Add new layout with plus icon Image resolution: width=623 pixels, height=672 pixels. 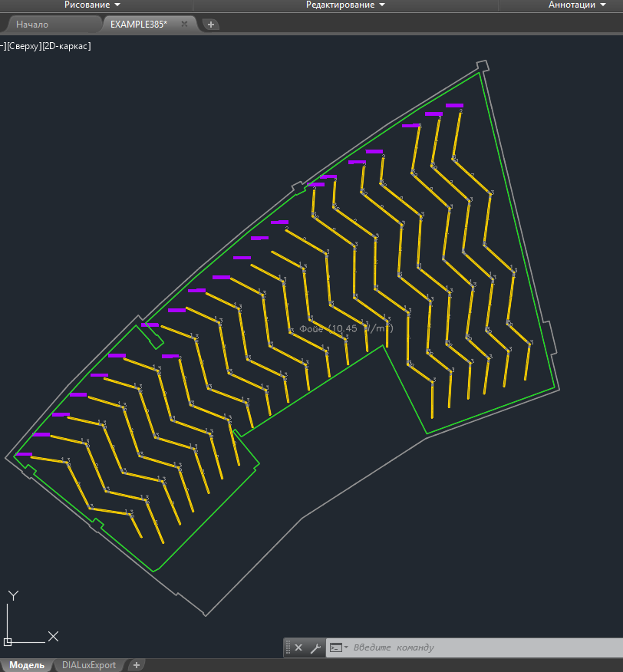136,665
